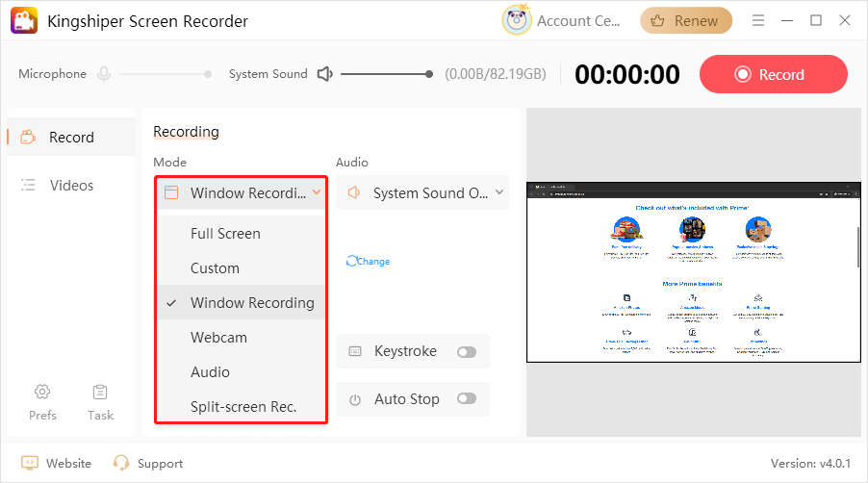Open the Support link in footer
Viewport: 868px width, 483px height.
160,464
